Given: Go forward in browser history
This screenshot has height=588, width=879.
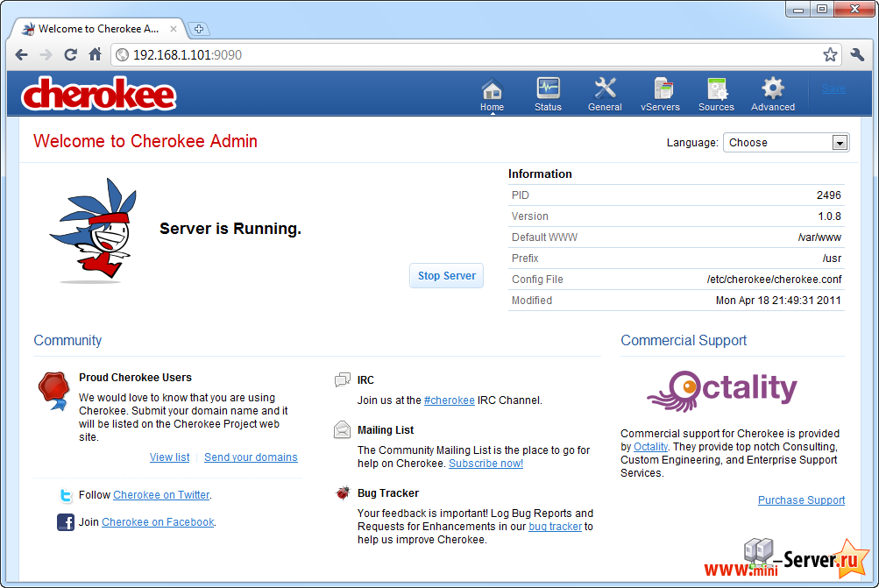Looking at the screenshot, I should [x=46, y=55].
